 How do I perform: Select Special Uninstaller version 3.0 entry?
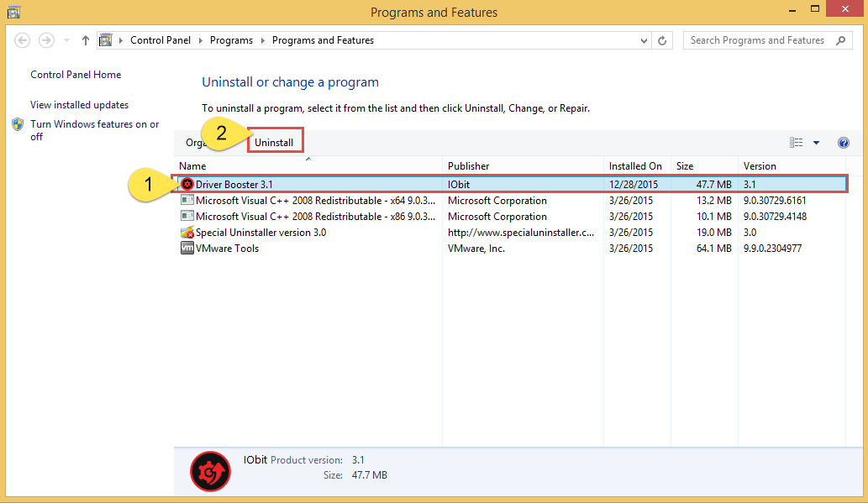click(510, 233)
